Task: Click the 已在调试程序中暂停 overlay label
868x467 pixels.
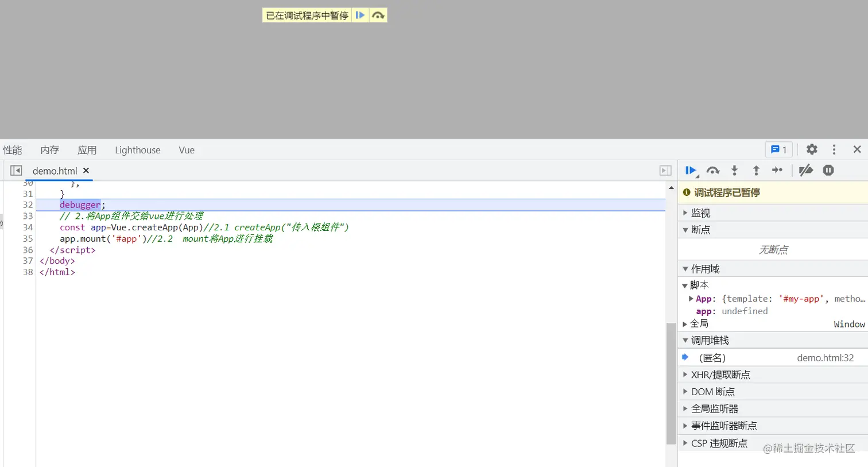Action: point(307,16)
